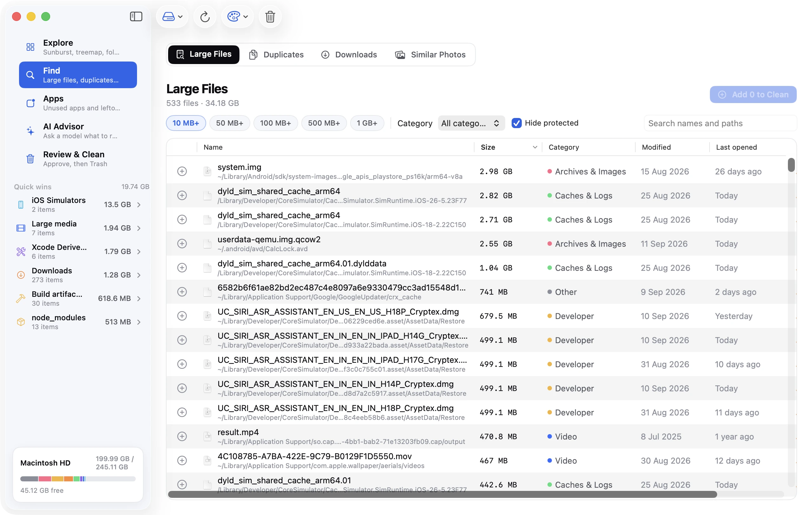Screen dimensions: 812x515
Task: Open the All categories dropdown
Action: coord(471,123)
